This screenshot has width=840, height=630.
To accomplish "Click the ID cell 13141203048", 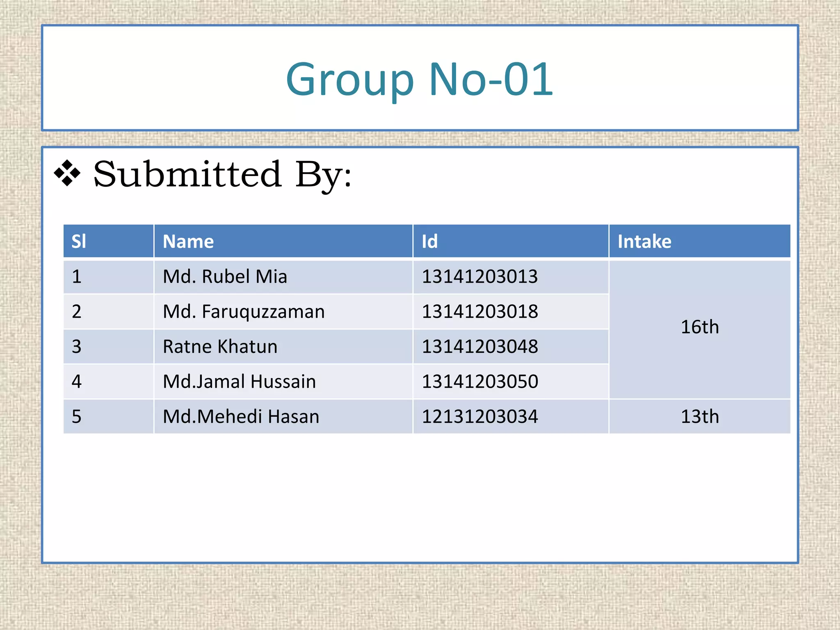I will (511, 347).
